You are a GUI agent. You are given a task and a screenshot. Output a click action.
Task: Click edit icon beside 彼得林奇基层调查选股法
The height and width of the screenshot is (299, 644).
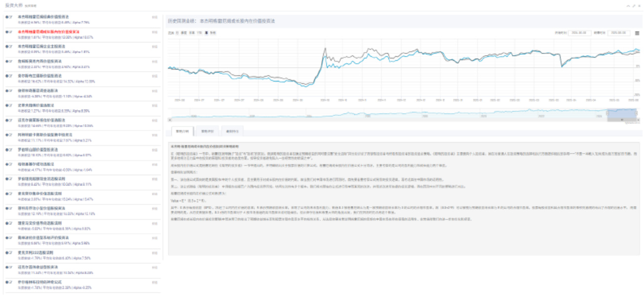point(10,91)
